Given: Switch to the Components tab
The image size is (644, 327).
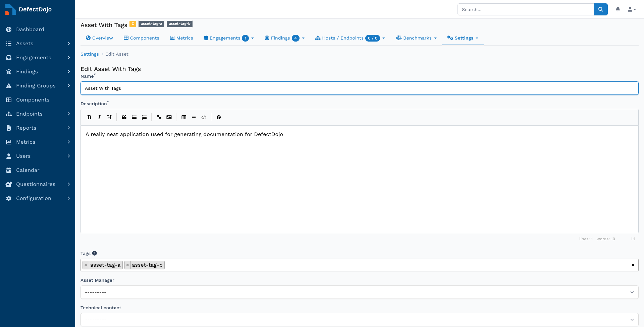Looking at the screenshot, I should [x=142, y=38].
